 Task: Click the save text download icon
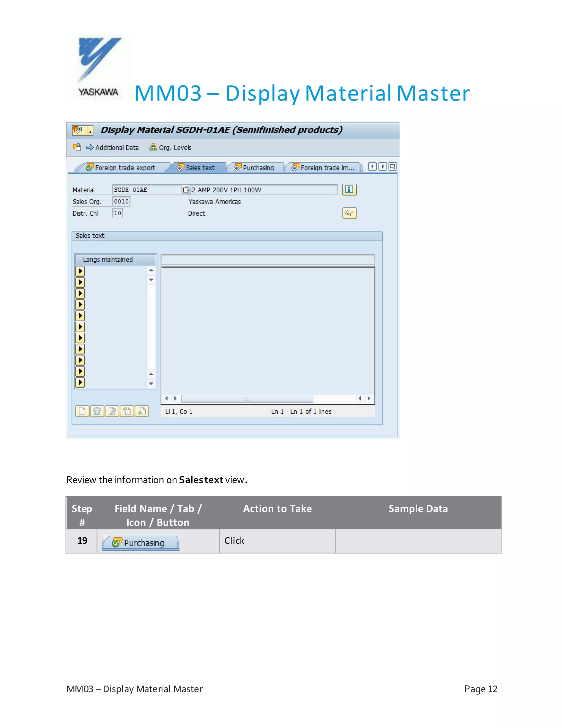[x=142, y=411]
